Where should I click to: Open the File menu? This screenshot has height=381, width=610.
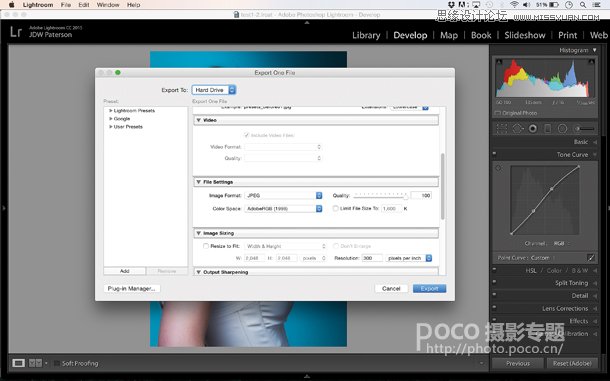click(66, 5)
